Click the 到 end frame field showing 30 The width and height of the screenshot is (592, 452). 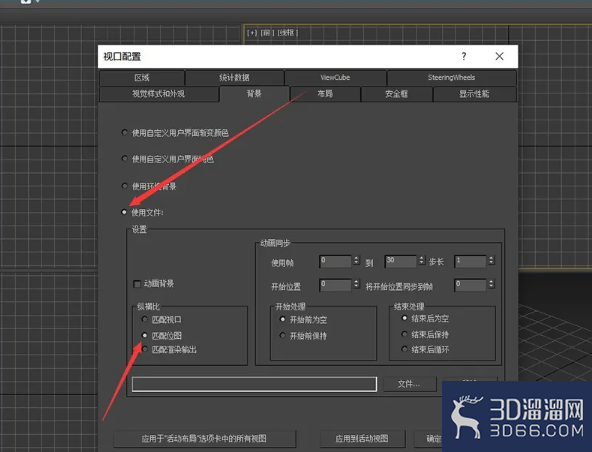pos(401,261)
